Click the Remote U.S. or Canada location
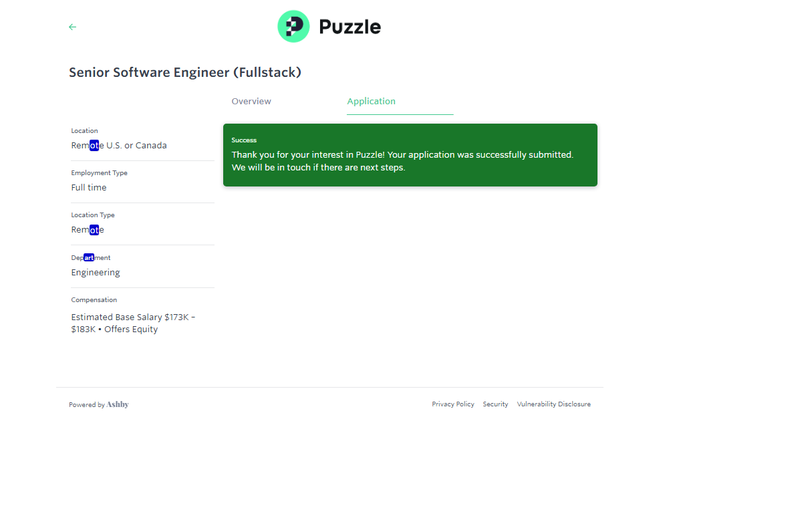This screenshot has height=528, width=812. point(119,146)
